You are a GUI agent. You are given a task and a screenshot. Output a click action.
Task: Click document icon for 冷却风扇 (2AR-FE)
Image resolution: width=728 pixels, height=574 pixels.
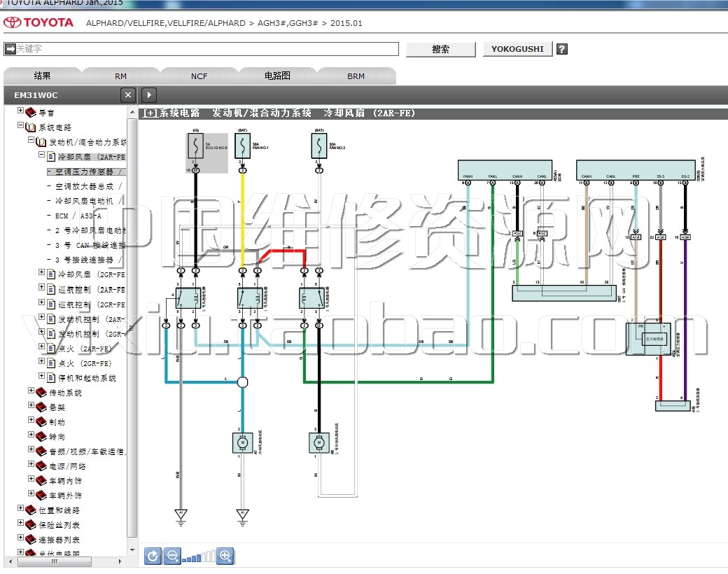click(x=52, y=157)
